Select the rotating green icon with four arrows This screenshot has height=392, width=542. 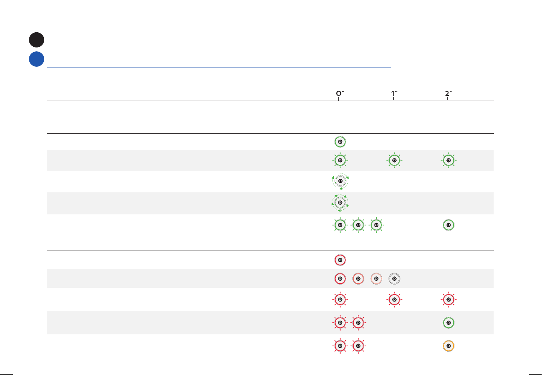pyautogui.click(x=340, y=203)
